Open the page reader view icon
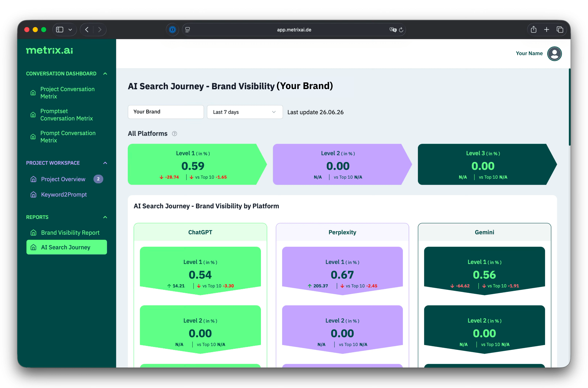This screenshot has height=388, width=588. (188, 30)
